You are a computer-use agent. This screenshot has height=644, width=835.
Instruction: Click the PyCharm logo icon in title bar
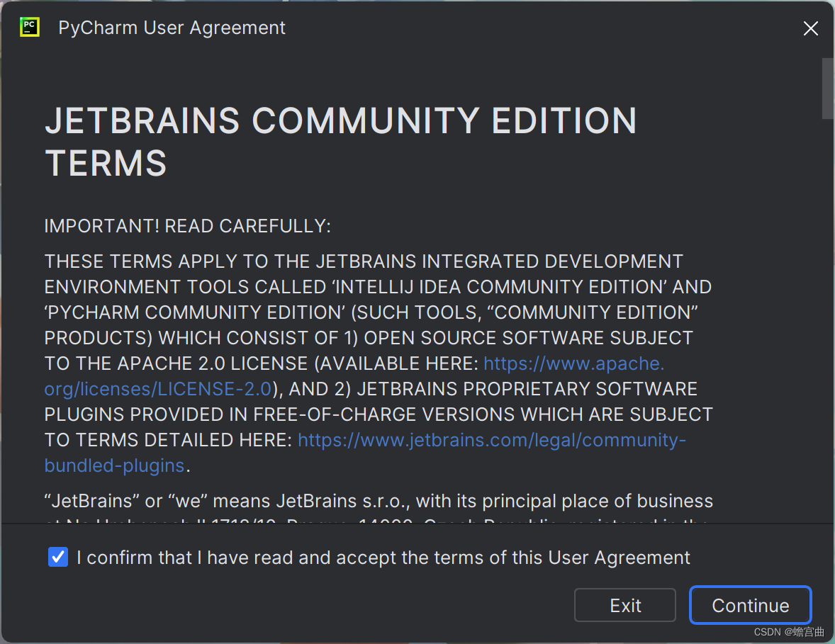[30, 27]
